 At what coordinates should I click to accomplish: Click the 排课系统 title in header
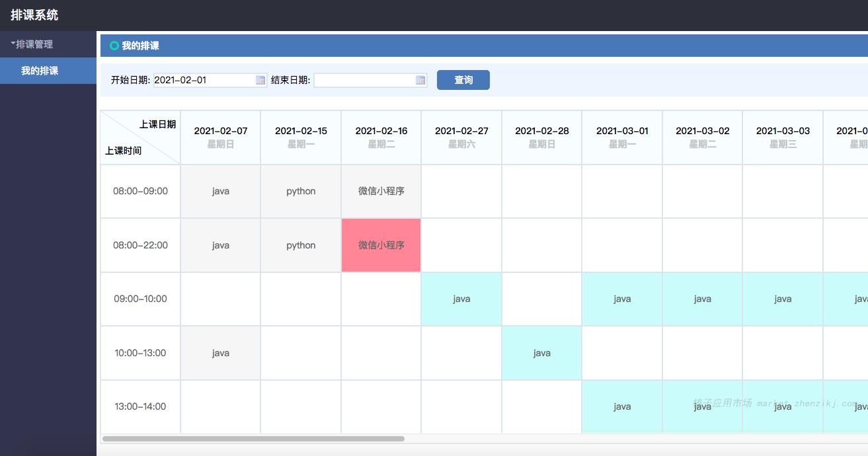tap(34, 15)
